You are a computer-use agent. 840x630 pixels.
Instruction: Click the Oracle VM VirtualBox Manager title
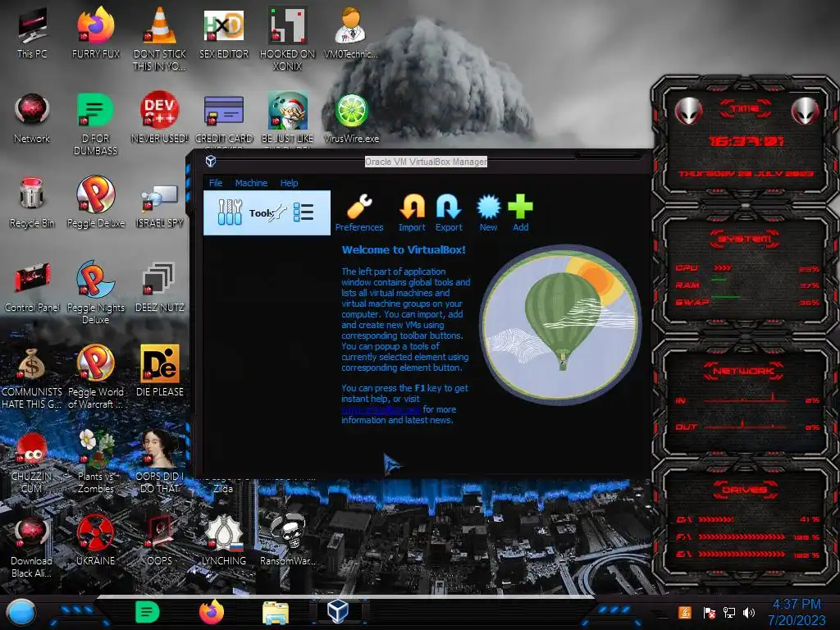tap(426, 162)
